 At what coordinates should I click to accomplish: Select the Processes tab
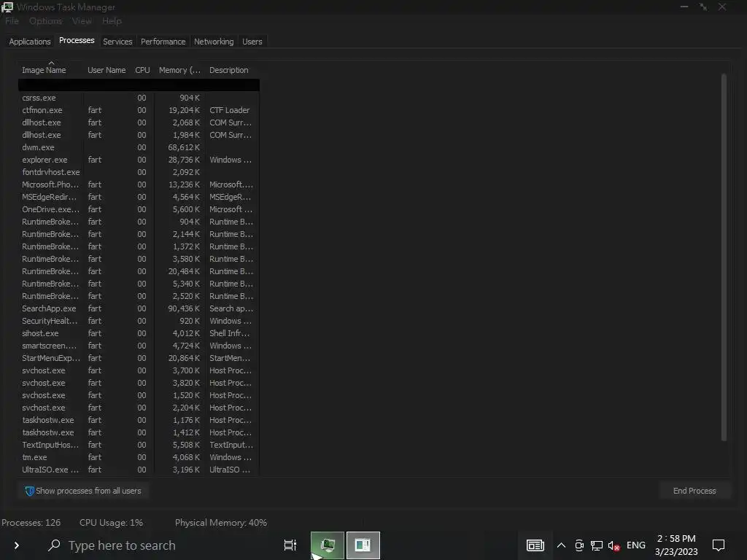(77, 41)
